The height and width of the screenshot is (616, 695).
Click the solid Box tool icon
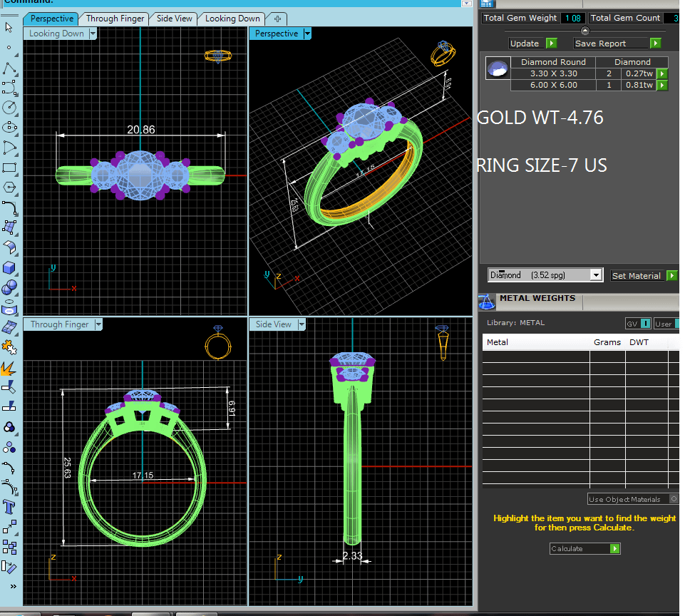pos(9,267)
